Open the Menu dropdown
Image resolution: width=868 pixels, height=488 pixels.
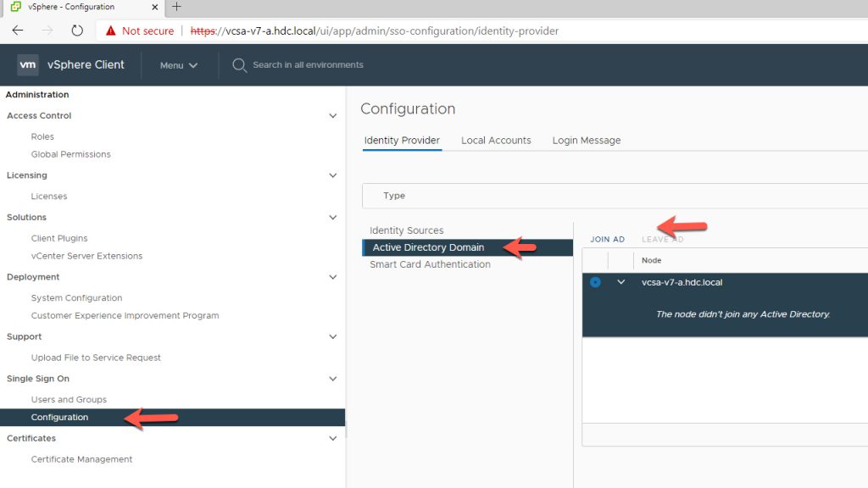pos(178,65)
